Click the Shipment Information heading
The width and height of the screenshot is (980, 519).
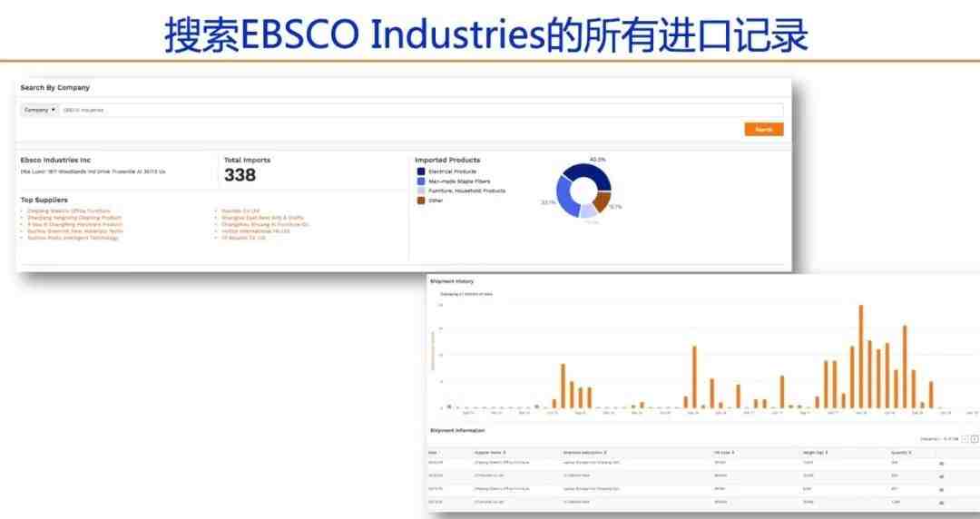point(457,431)
